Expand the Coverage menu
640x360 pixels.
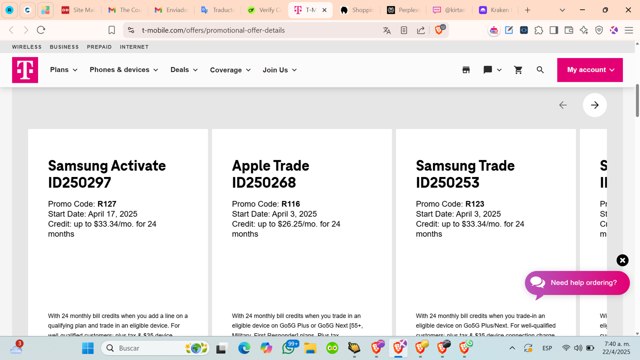point(230,70)
